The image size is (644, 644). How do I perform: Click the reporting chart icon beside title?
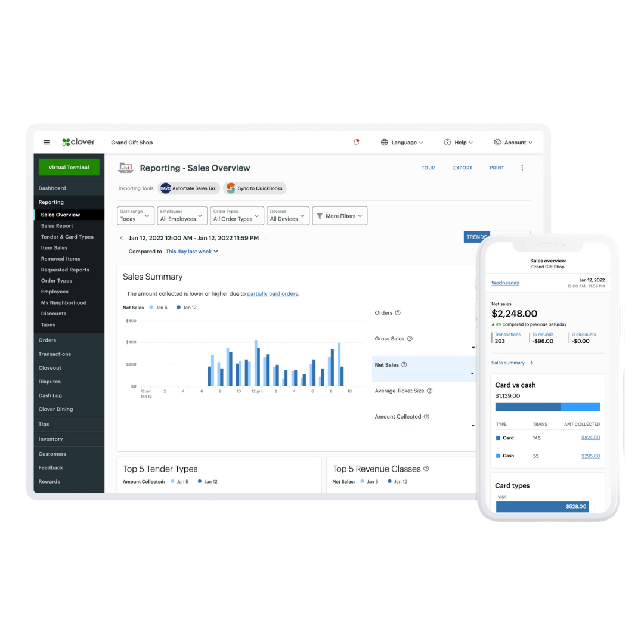click(x=126, y=168)
